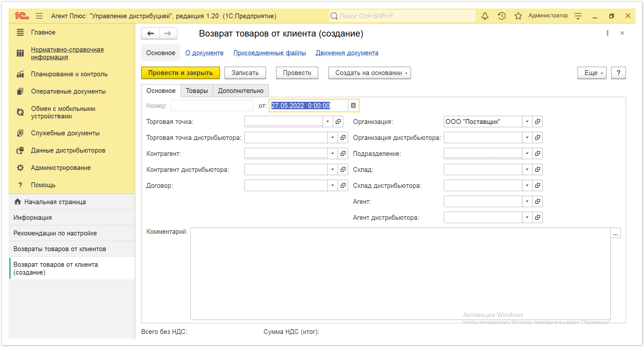Open Контрагент record with open icon
Viewport: 644px width, 347px height.
pyautogui.click(x=343, y=154)
